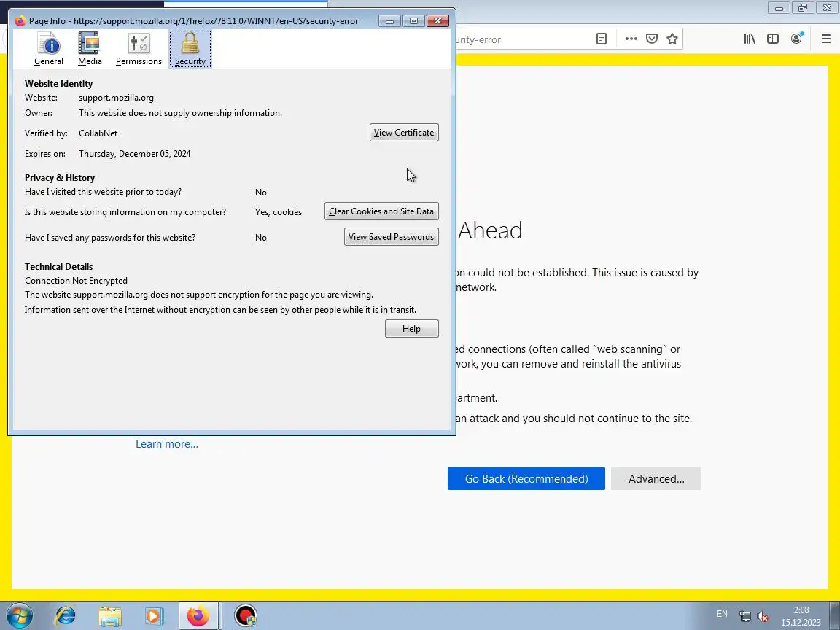Toggle Reader View icon in address bar
The image size is (840, 630).
point(602,39)
